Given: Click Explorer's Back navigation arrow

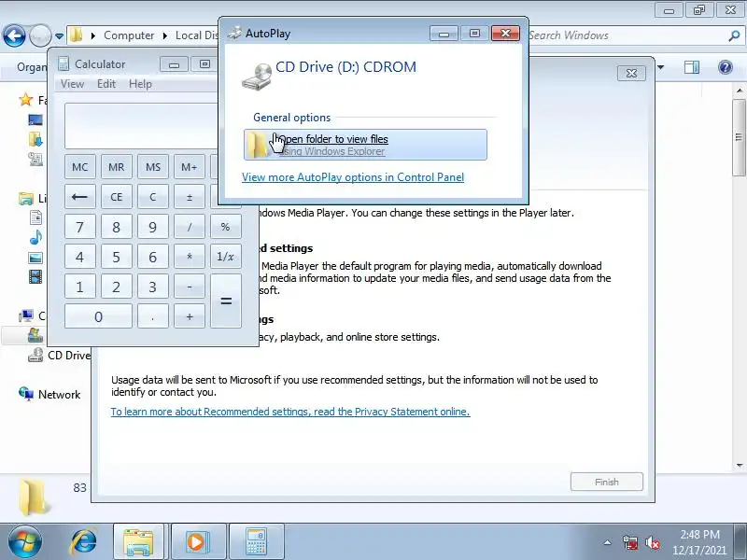Looking at the screenshot, I should point(14,35).
